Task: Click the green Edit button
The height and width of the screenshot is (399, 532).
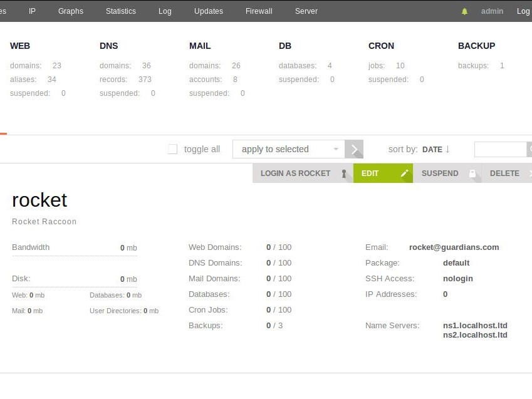Action: coord(383,174)
